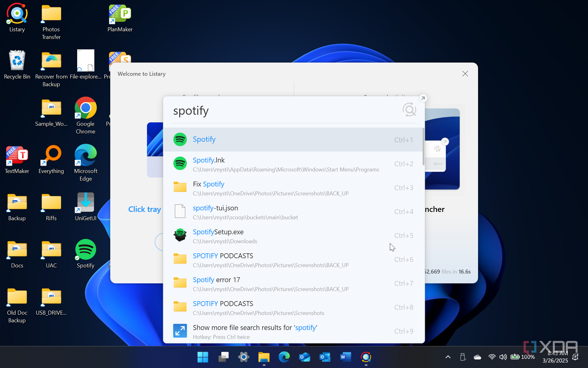The height and width of the screenshot is (368, 588).
Task: Click the pop-out arrow on search bar
Action: [423, 98]
